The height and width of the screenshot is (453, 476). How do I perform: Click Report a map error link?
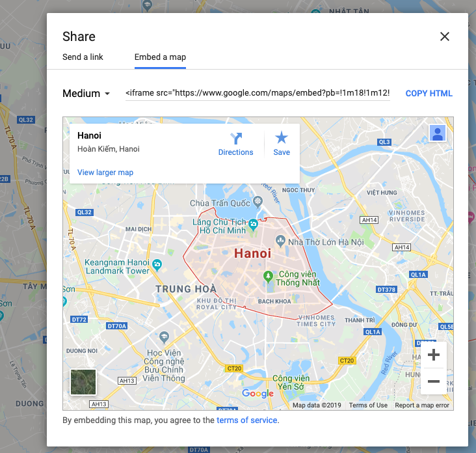pos(421,405)
